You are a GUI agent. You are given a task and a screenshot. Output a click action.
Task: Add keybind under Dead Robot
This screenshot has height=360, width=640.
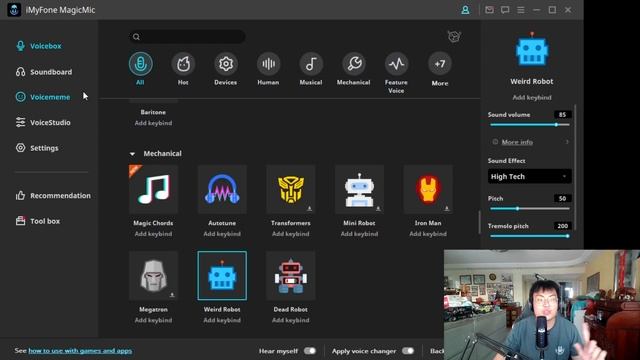point(291,320)
